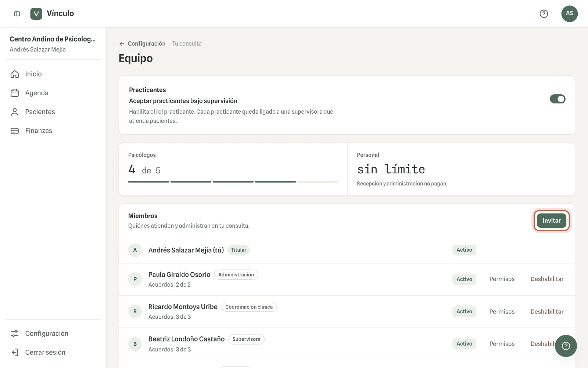This screenshot has height=368, width=588.
Task: Click the Administración role badge
Action: click(x=236, y=275)
